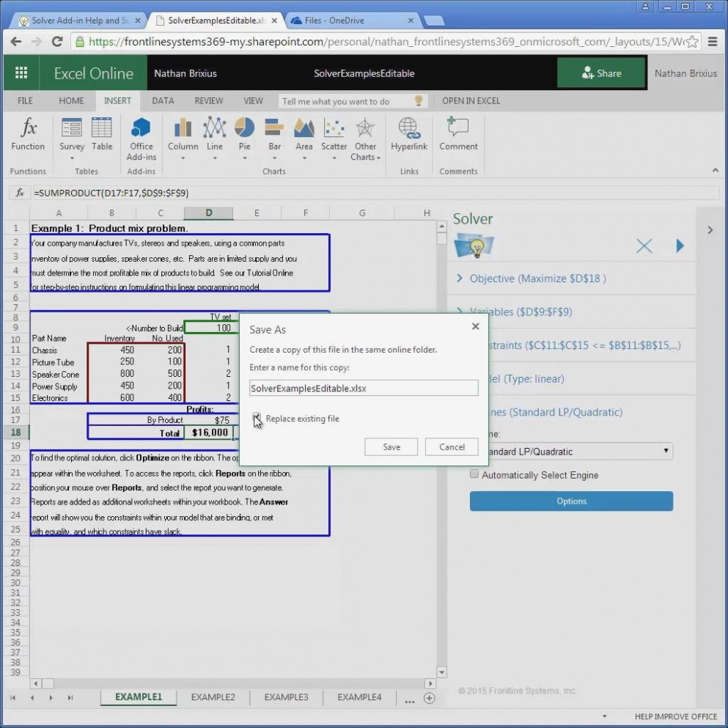Click the Hyperlink icon

tap(408, 129)
